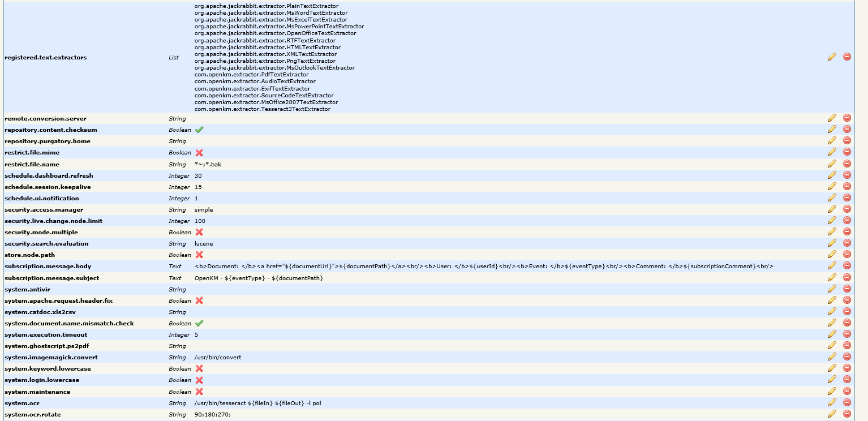The width and height of the screenshot is (868, 421).
Task: Delete the remote.conversion.server entry
Action: [x=846, y=118]
